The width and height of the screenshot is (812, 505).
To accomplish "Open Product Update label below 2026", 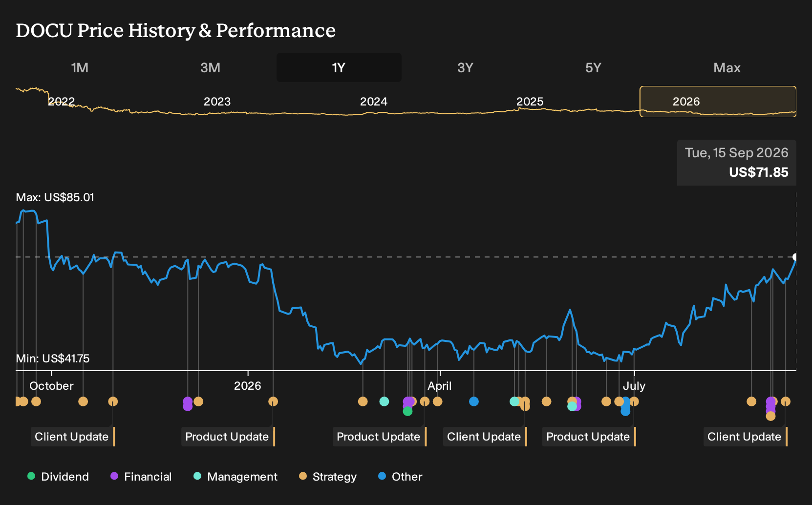I will point(228,437).
